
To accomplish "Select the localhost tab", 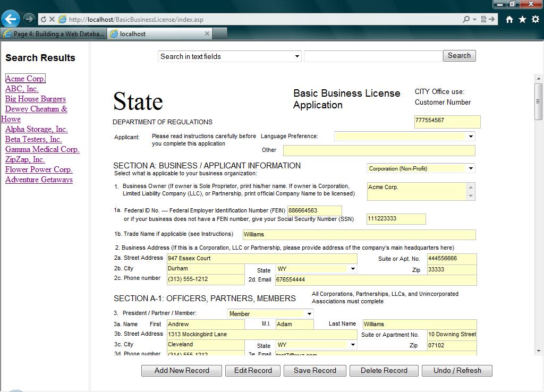I will tap(159, 33).
